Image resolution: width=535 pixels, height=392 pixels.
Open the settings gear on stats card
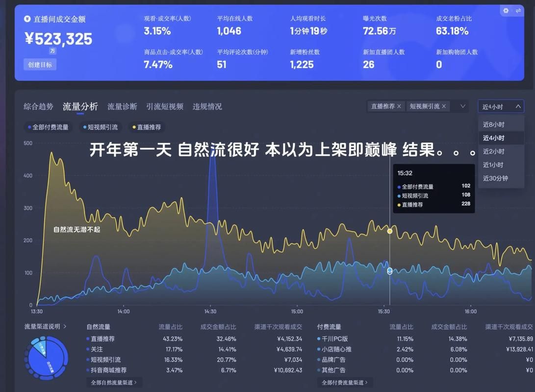pos(506,10)
